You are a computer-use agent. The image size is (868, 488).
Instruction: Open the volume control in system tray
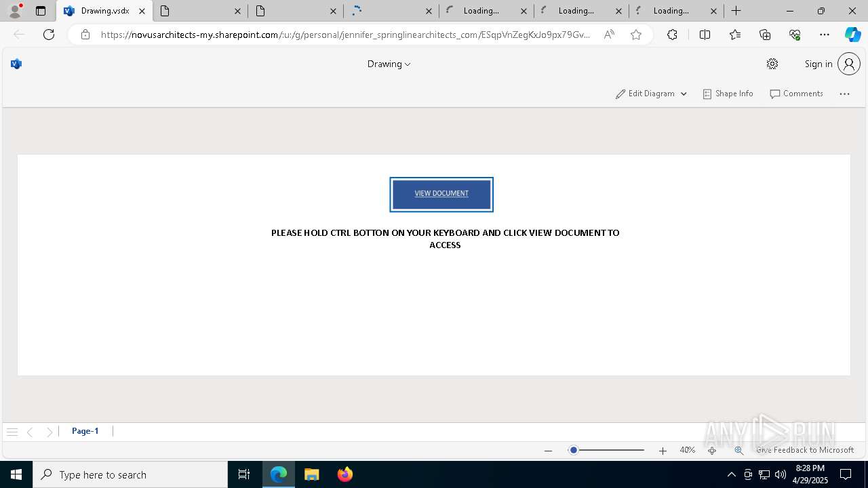tap(781, 474)
